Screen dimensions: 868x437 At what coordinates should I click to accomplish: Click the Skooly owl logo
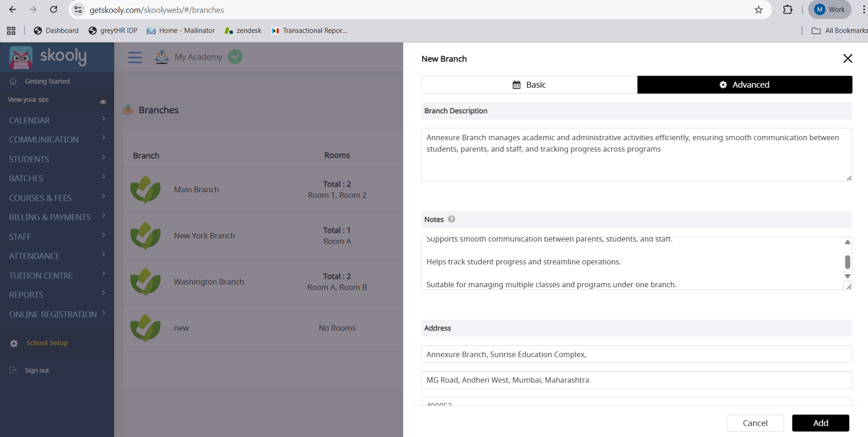tap(21, 58)
